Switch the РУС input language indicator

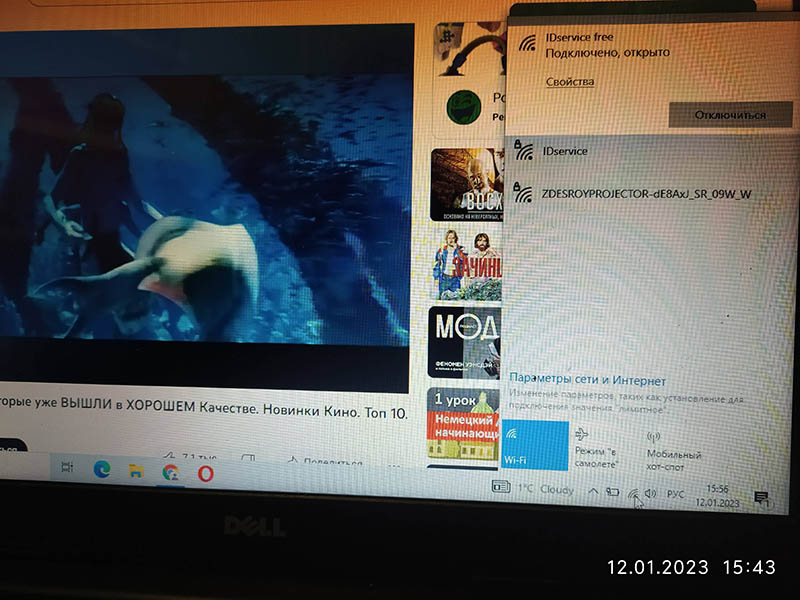[676, 493]
